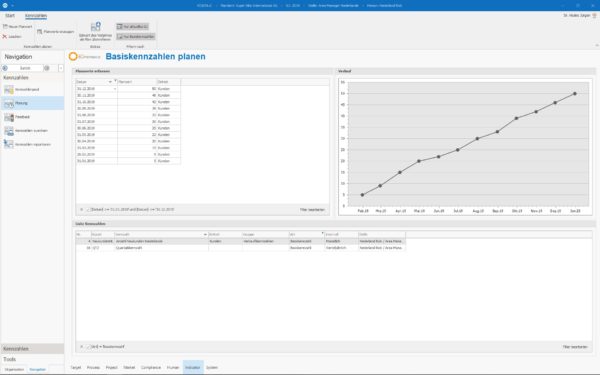Click the last Kennzahlen navigation entry icon
Screen dimensions: 600x375
point(8,144)
